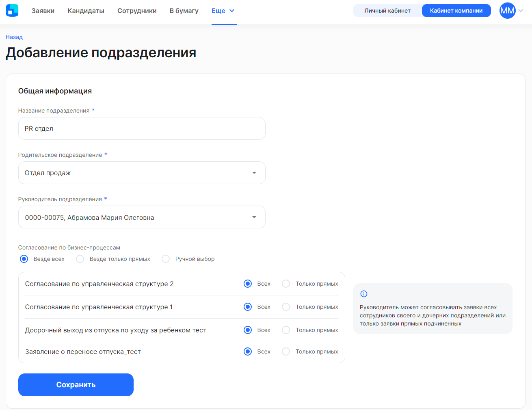Open the В бумагу tab
This screenshot has width=532, height=410.
tap(184, 11)
